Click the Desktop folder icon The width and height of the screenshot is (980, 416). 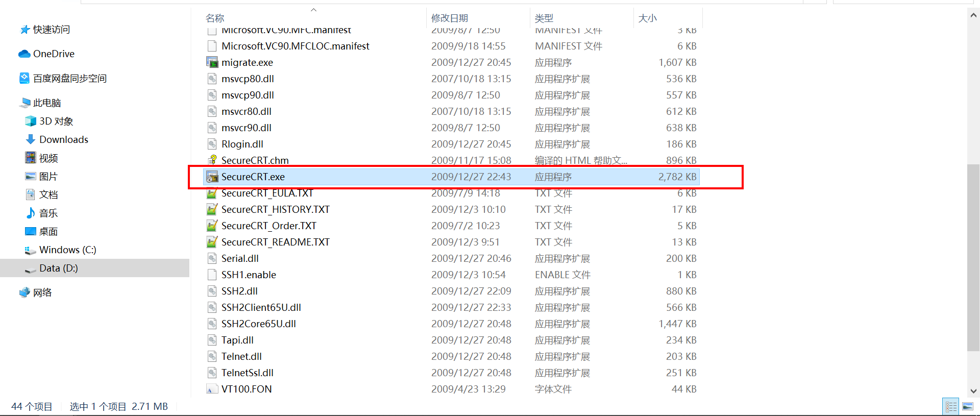(x=31, y=231)
